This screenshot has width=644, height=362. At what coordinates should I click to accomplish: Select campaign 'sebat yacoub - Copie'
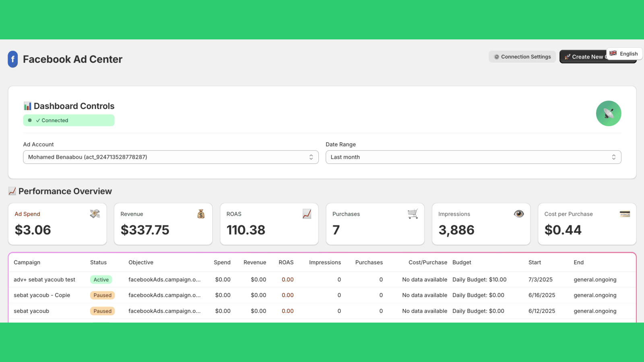pos(42,295)
